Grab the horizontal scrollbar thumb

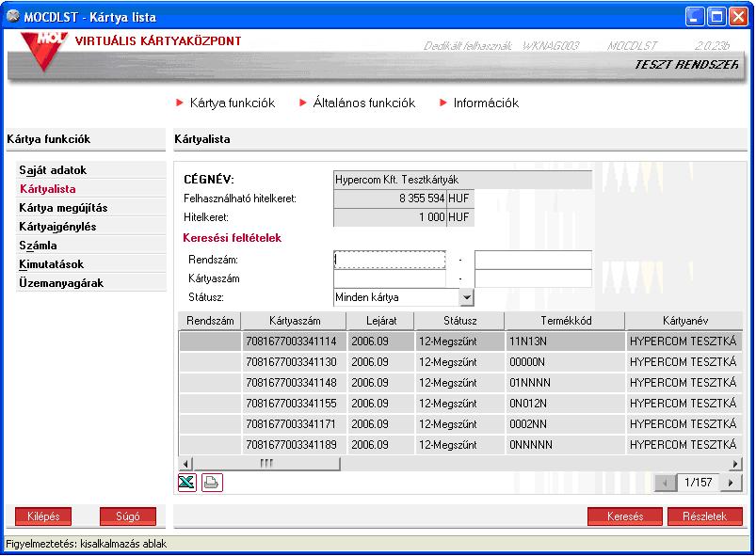[266, 464]
